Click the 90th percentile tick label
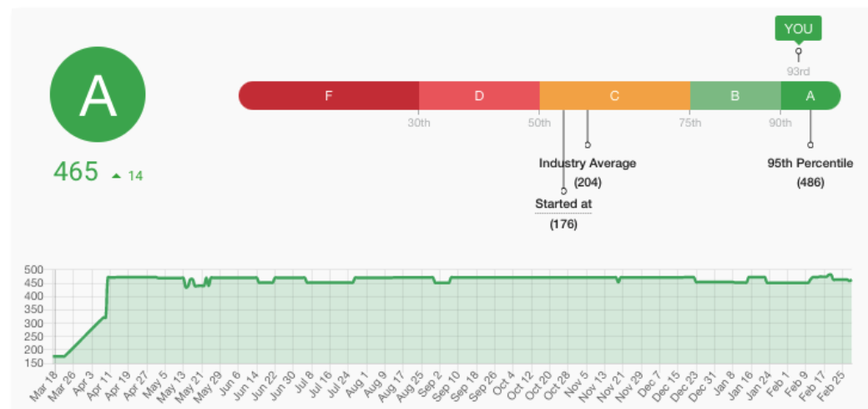Viewport: 868px width, 409px height. tap(780, 123)
